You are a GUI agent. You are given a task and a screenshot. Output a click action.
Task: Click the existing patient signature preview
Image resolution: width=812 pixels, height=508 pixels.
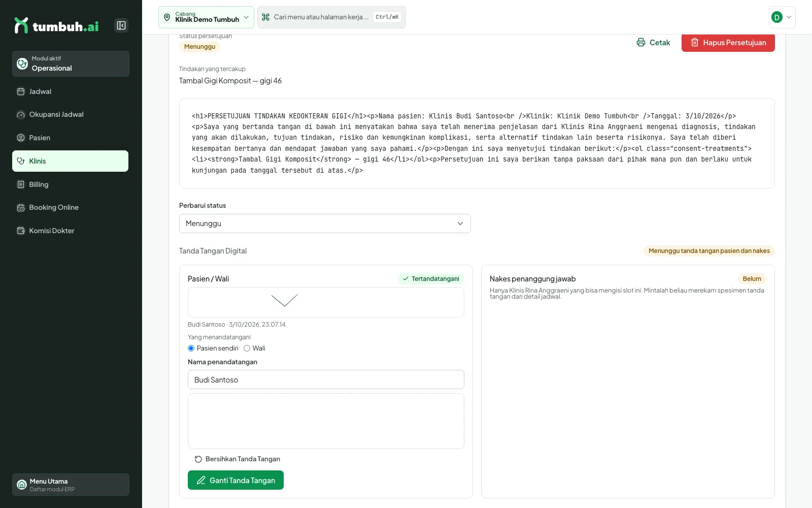coord(326,302)
